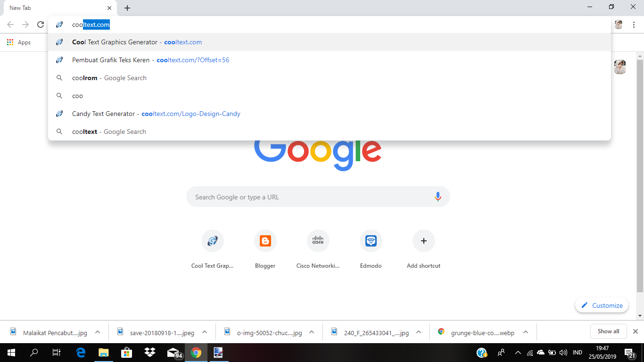This screenshot has height=362, width=644.
Task: Close the New Tab tab
Action: coord(109,8)
